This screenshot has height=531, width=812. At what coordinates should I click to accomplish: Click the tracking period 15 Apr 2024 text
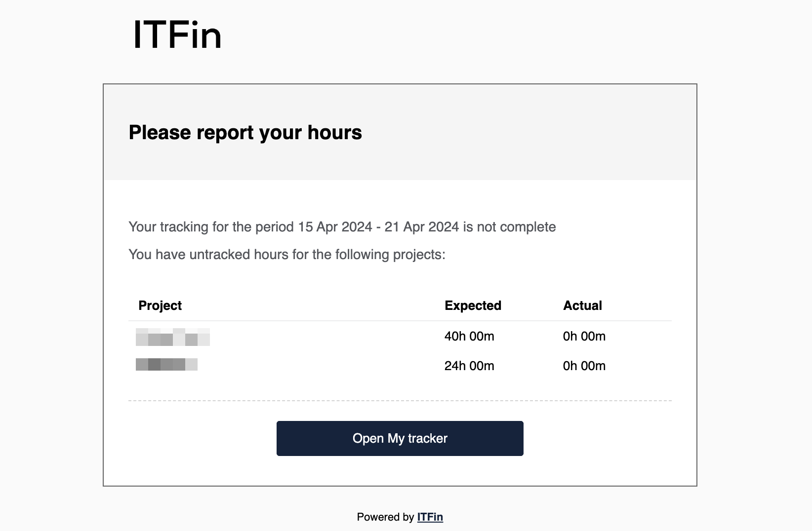(x=335, y=227)
